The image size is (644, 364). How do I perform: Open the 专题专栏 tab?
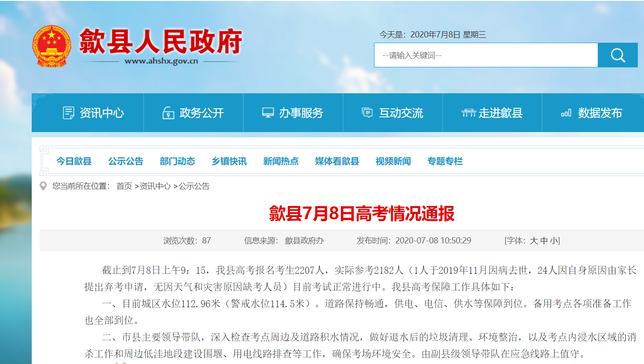pos(445,161)
